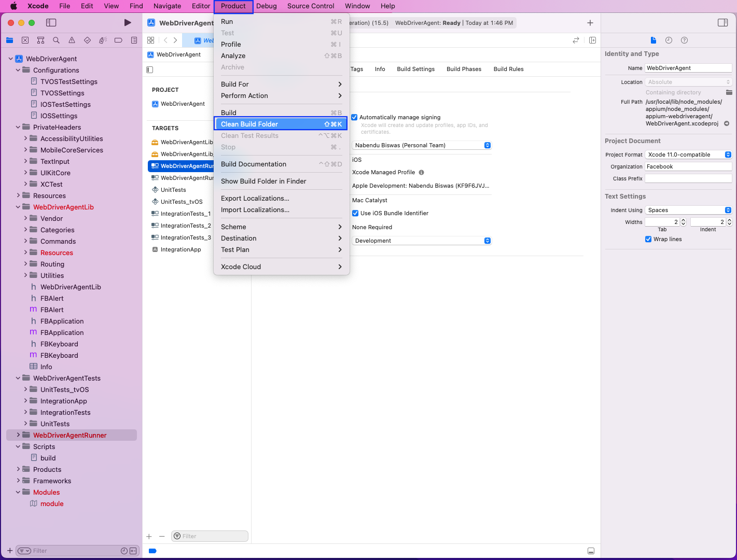Toggle the inspectors panel button
Screen dimensions: 737x560
pyautogui.click(x=722, y=23)
